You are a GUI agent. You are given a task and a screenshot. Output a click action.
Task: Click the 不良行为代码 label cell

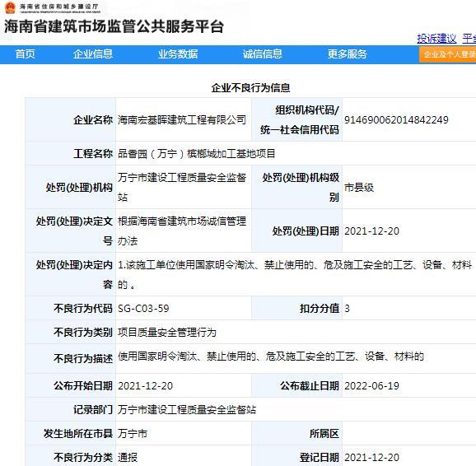click(x=71, y=309)
